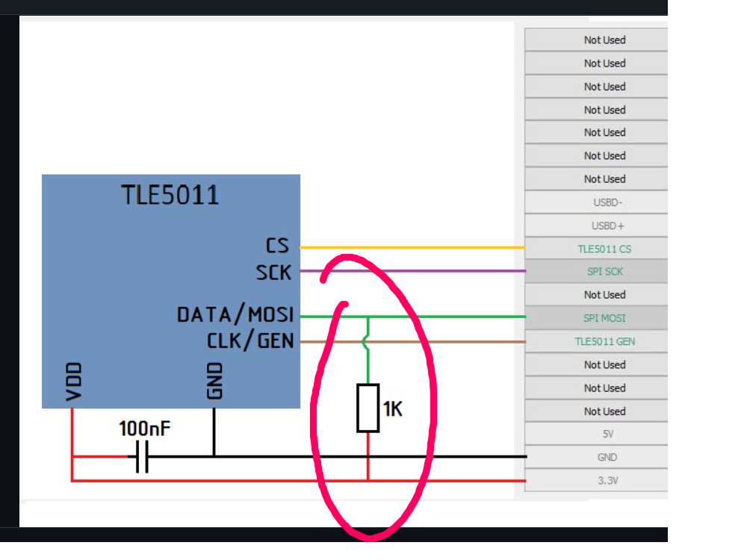This screenshot has height=560, width=747.
Task: Click the USBD+ pin entry
Action: coord(596,225)
